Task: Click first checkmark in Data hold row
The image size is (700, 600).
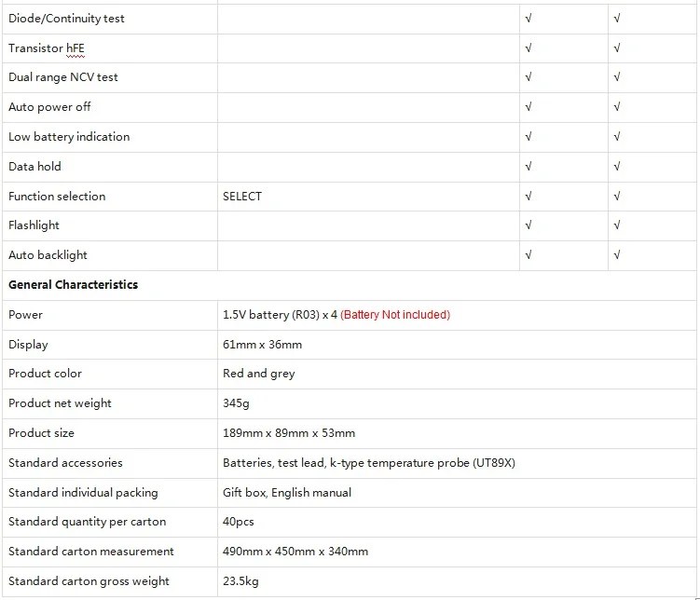Action: pos(528,167)
